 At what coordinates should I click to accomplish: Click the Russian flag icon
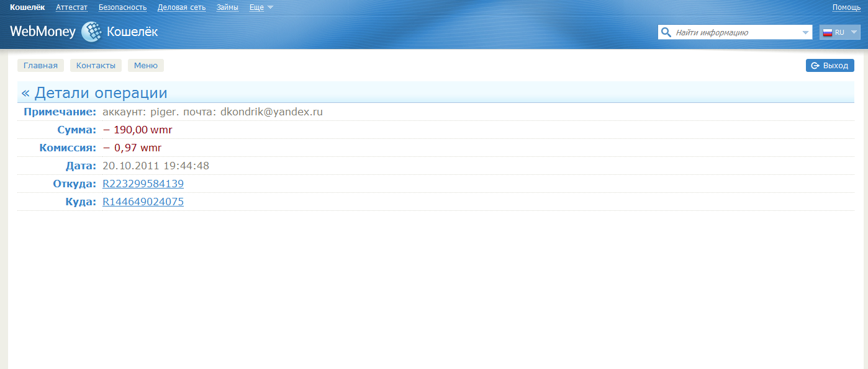click(x=827, y=32)
